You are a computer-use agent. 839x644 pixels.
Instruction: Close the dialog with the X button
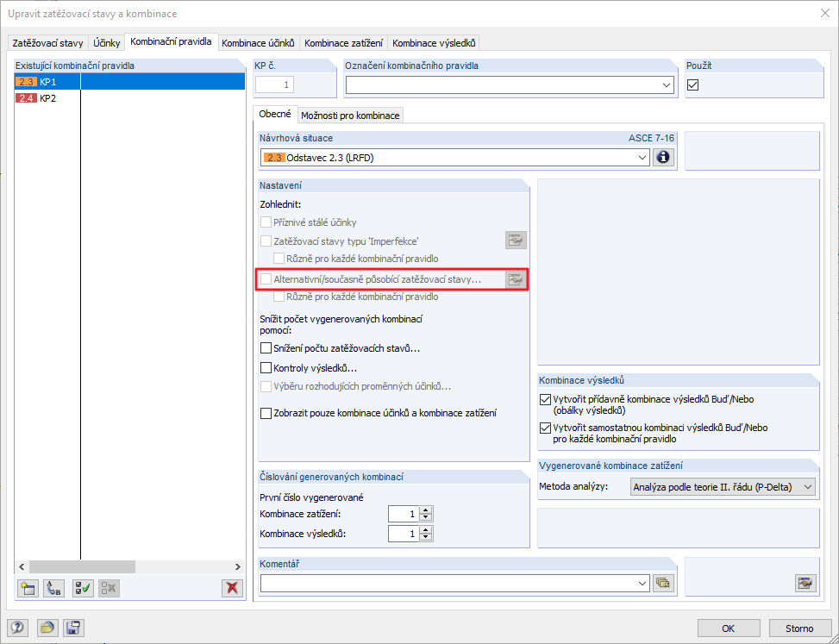825,14
